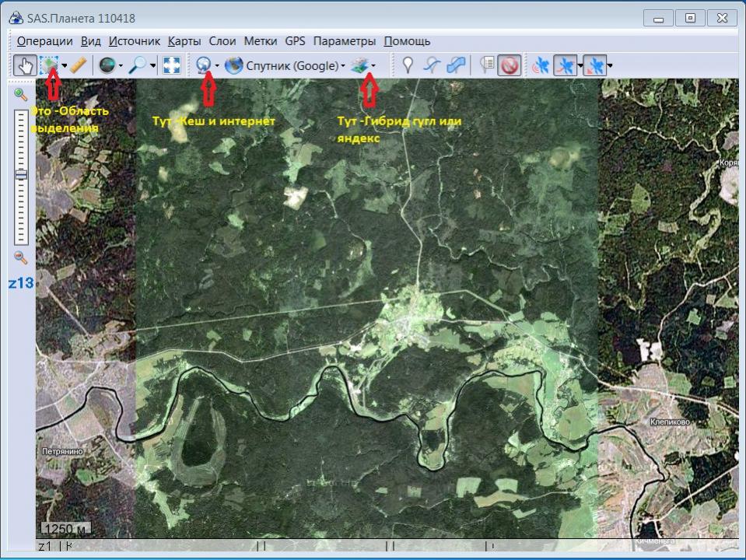Expand the hybrid layers dropdown arrow
The height and width of the screenshot is (560, 746).
click(x=374, y=66)
